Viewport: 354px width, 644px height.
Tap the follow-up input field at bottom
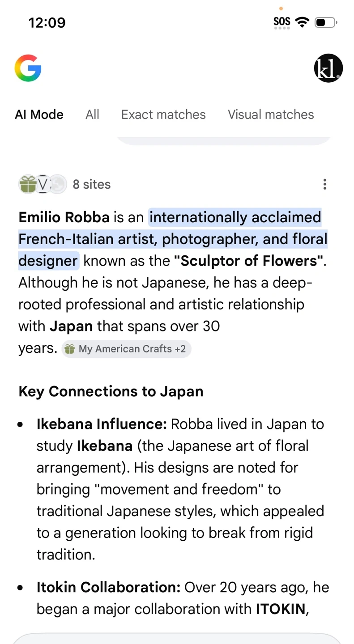(177, 639)
